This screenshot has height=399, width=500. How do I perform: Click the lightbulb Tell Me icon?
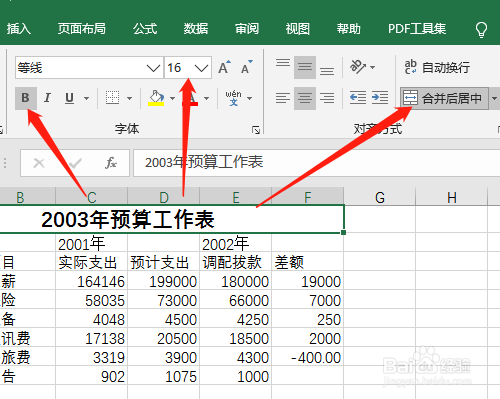tap(481, 30)
